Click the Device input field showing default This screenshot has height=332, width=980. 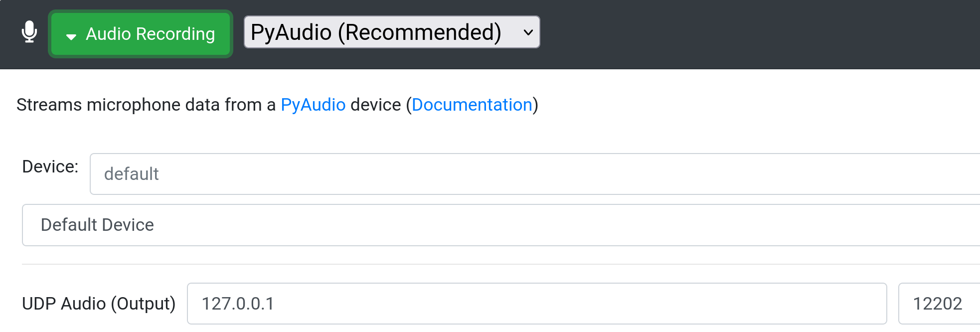click(349, 173)
